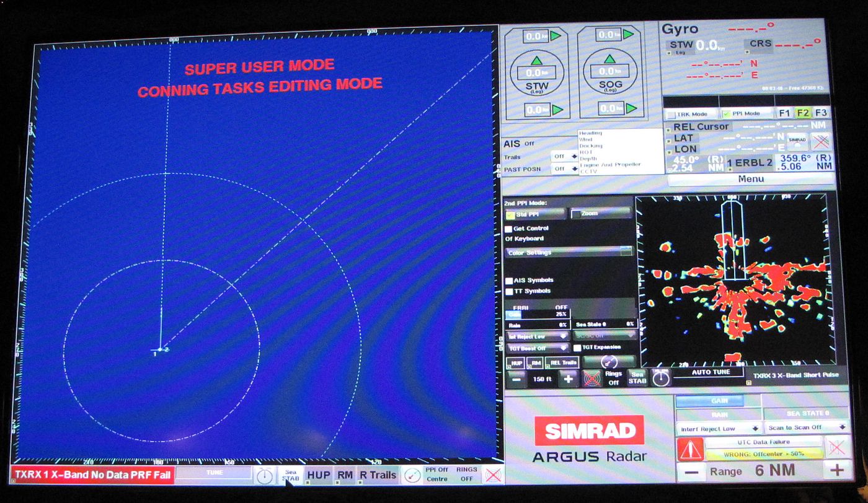Click the off-centre compass icon in main bar
Image resolution: width=868 pixels, height=503 pixels.
point(412,475)
